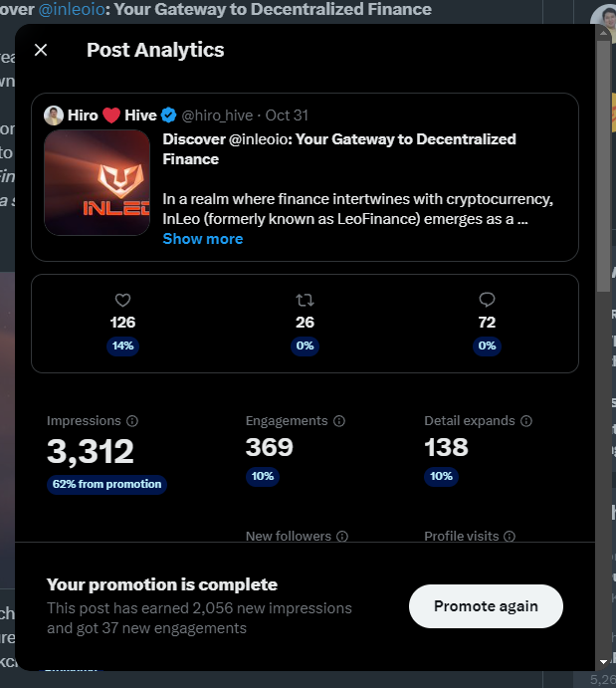Viewport: 616px width, 688px height.
Task: Open the Engagements info icon
Action: (339, 421)
